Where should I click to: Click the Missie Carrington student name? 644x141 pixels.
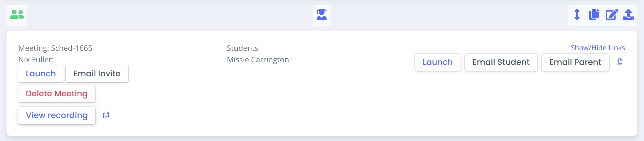point(259,60)
